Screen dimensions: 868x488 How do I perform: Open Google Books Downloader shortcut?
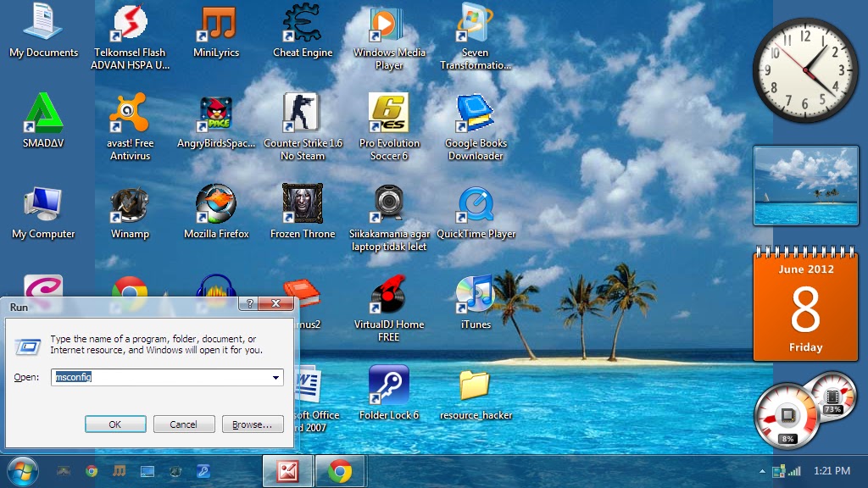pos(476,127)
